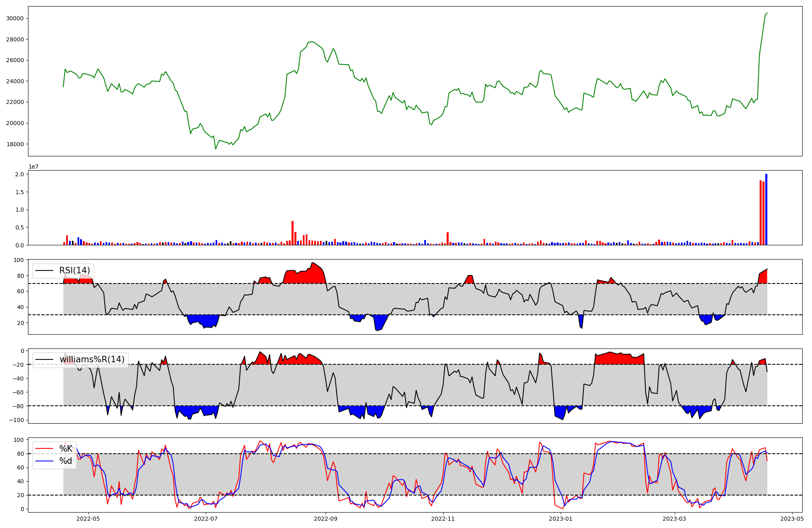The image size is (812, 528).
Task: Click the -80 label on Williams %R axis
Action: 18,406
